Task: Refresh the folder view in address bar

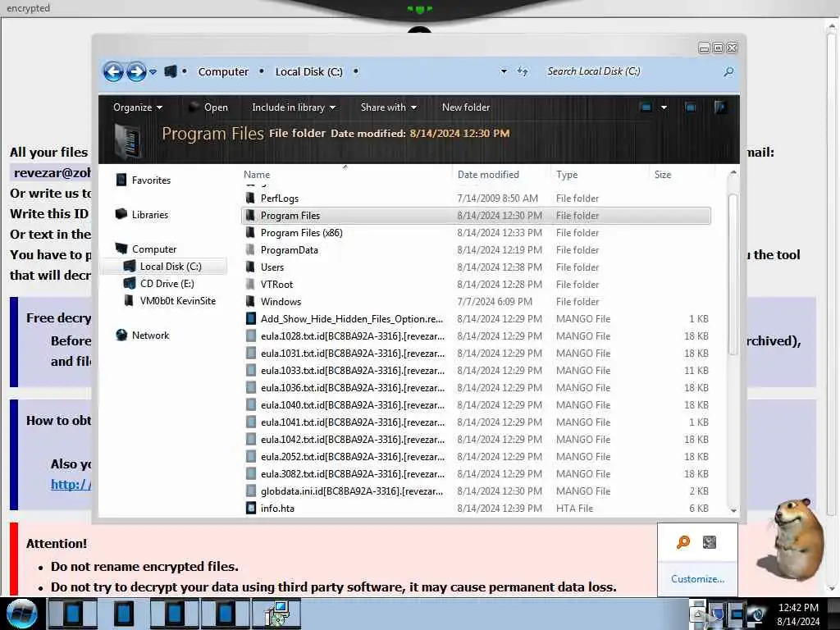Action: pyautogui.click(x=523, y=71)
